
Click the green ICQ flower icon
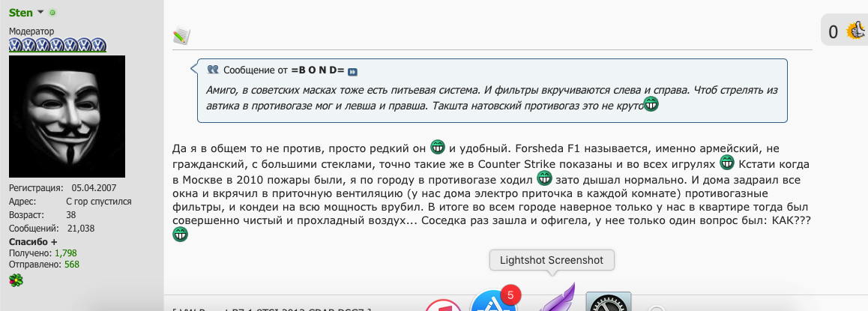point(15,280)
